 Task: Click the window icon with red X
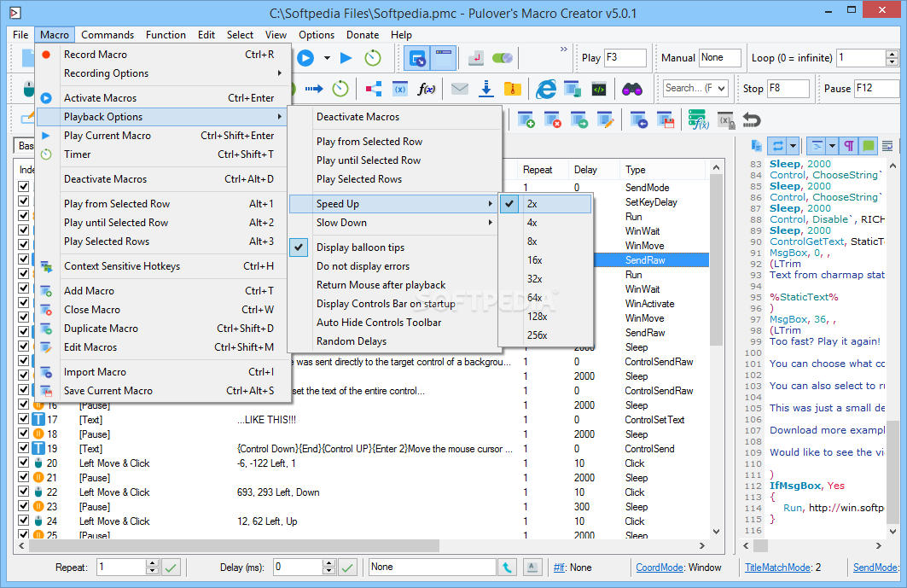pyautogui.click(x=552, y=119)
